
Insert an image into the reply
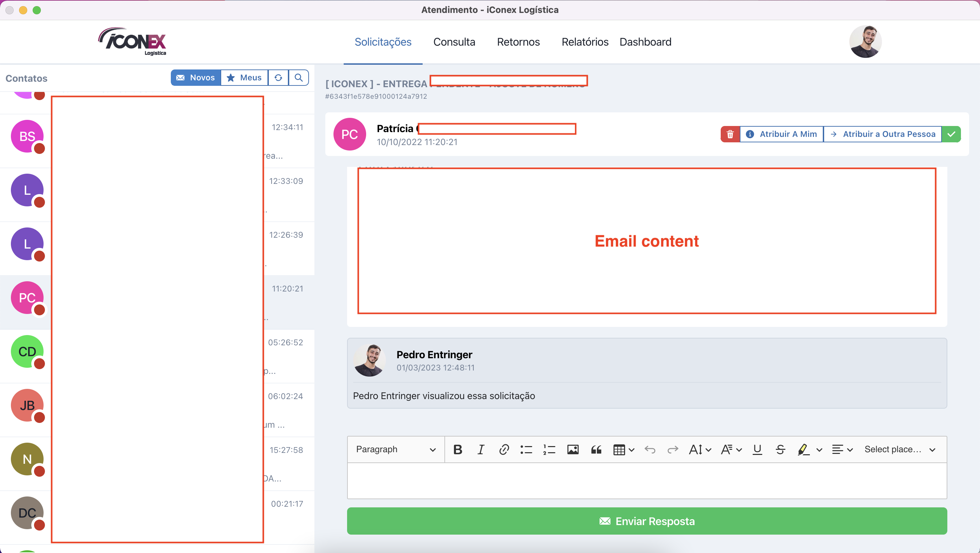point(573,449)
